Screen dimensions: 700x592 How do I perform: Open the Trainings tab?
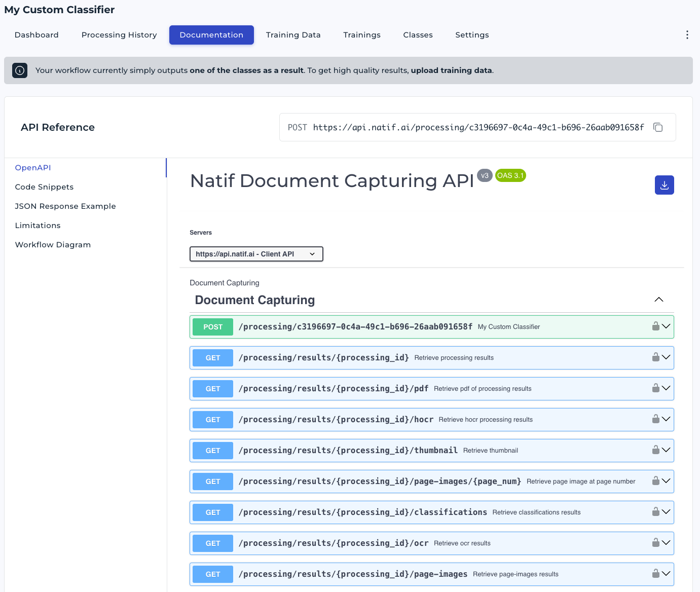pyautogui.click(x=362, y=35)
